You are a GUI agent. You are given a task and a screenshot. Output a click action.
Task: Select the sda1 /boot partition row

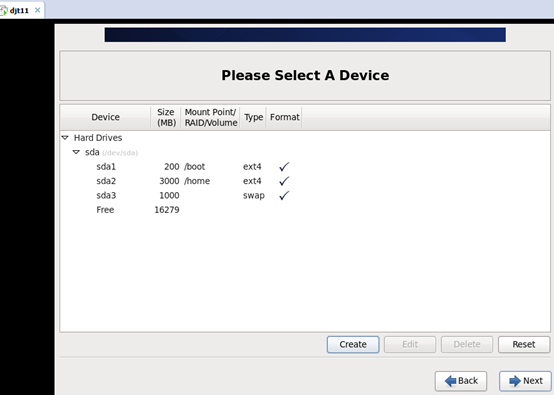point(305,166)
